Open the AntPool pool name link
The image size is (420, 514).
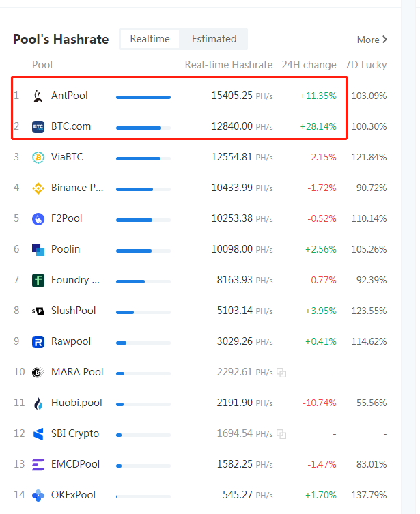tap(70, 96)
